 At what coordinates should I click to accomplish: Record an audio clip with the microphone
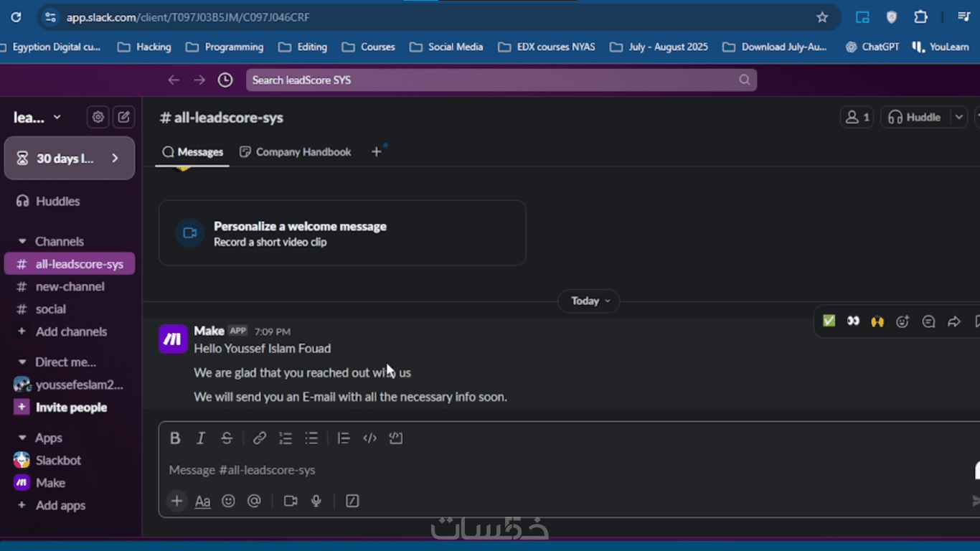tap(316, 501)
